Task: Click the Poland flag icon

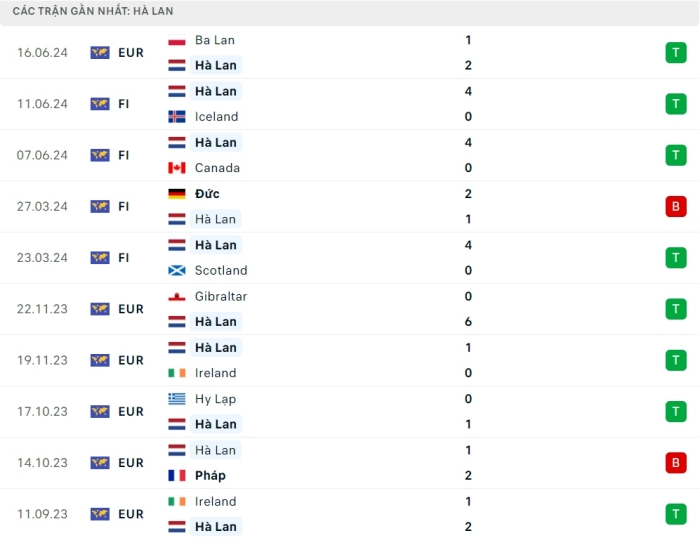Action: 177,40
